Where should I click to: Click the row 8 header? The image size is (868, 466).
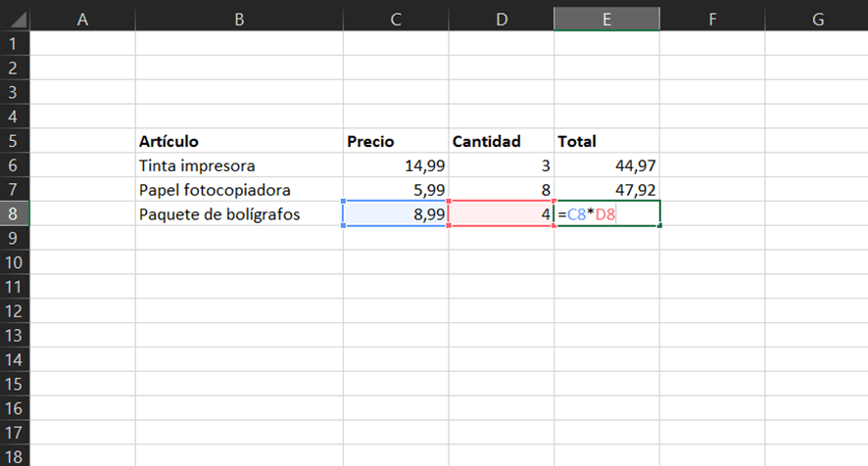click(15, 213)
